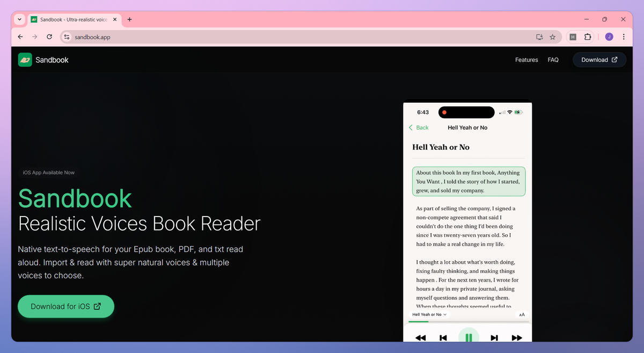Click the Native text-to-speech description text
This screenshot has width=644, height=353.
coord(130,262)
